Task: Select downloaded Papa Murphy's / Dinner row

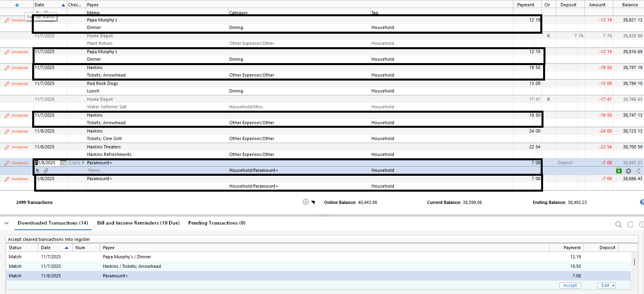Action: pos(318,257)
